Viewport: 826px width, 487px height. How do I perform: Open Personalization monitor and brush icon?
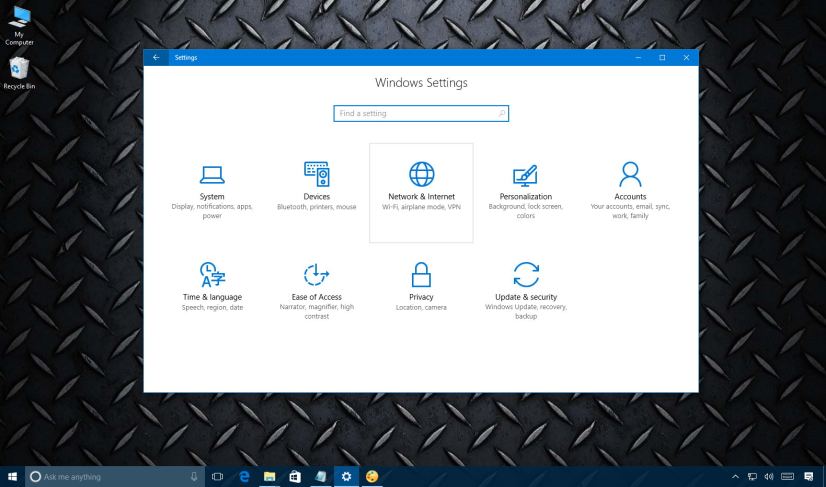click(x=525, y=176)
